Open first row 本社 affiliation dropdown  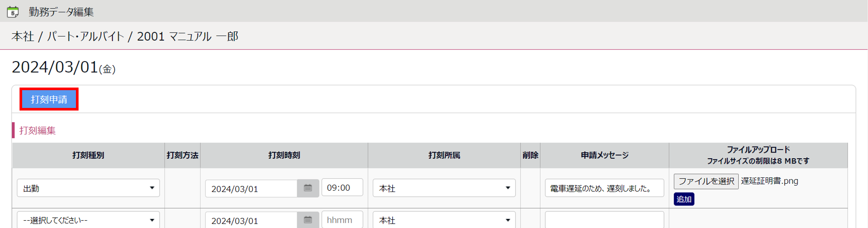tap(444, 188)
